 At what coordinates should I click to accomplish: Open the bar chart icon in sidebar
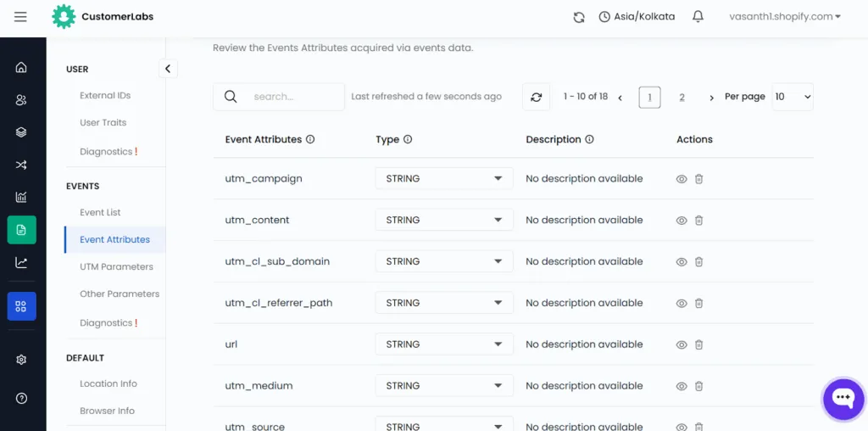[21, 197]
